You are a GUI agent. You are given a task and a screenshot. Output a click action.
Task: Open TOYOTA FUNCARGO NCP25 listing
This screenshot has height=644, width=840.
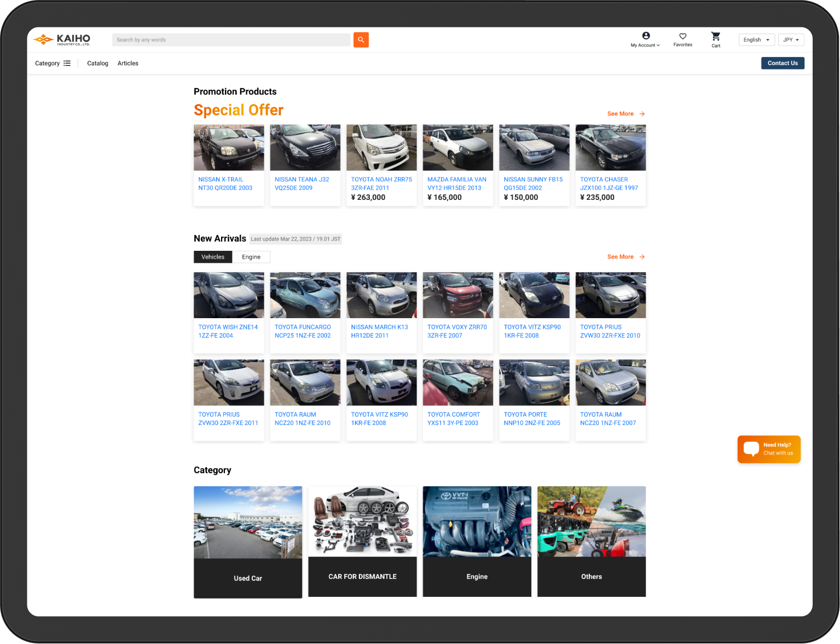click(x=303, y=331)
